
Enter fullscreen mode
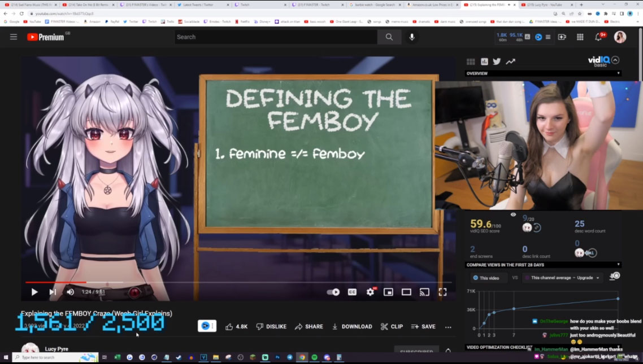442,292
